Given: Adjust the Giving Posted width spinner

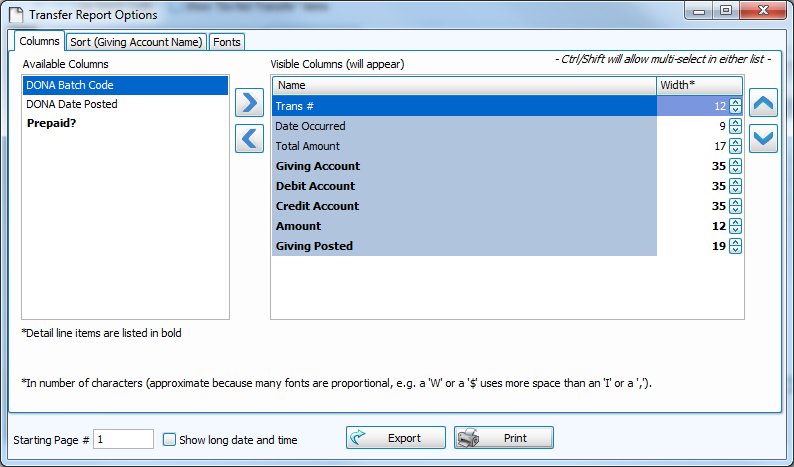Looking at the screenshot, I should [x=735, y=246].
